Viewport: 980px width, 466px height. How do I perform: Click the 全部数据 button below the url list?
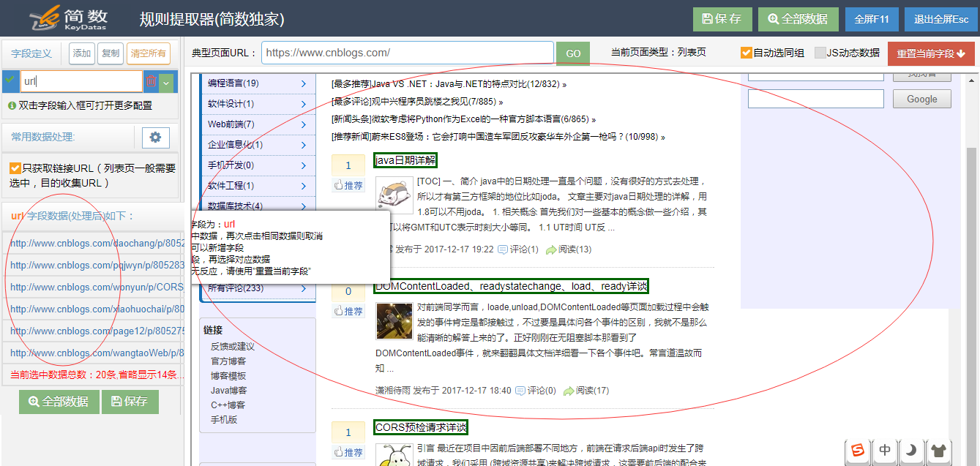point(59,402)
